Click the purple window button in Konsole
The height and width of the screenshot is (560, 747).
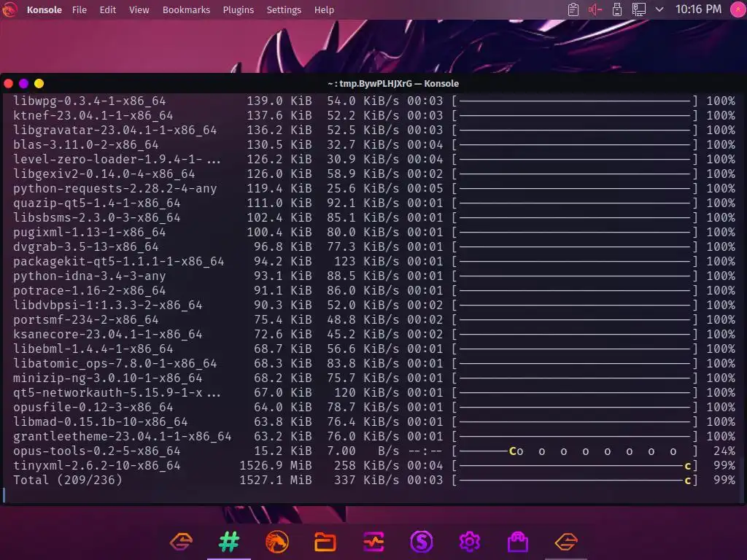coord(24,84)
